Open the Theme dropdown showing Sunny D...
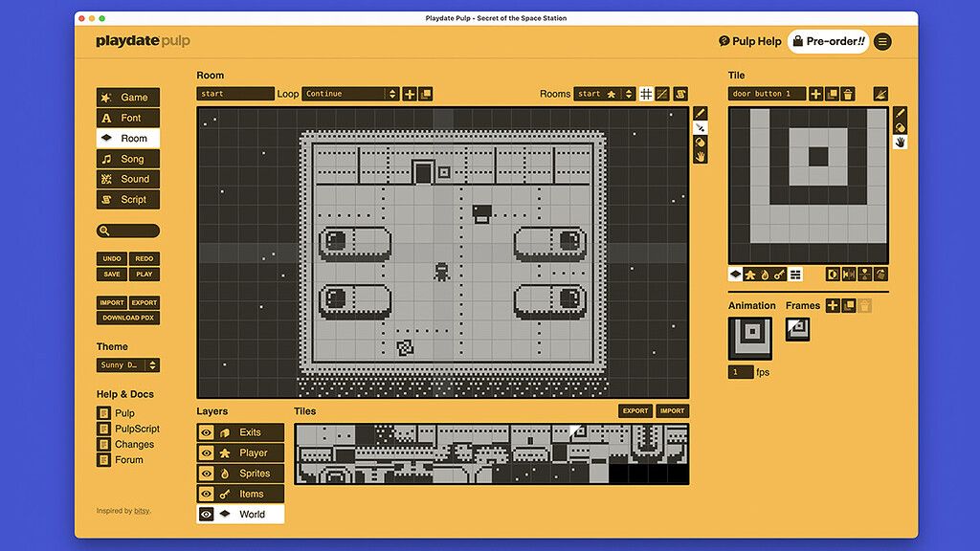The width and height of the screenshot is (980, 551). pyautogui.click(x=127, y=364)
